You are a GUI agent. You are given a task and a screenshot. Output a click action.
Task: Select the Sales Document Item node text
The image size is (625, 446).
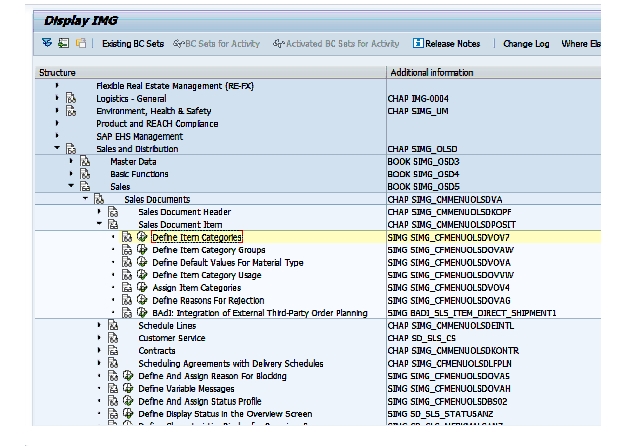point(180,225)
